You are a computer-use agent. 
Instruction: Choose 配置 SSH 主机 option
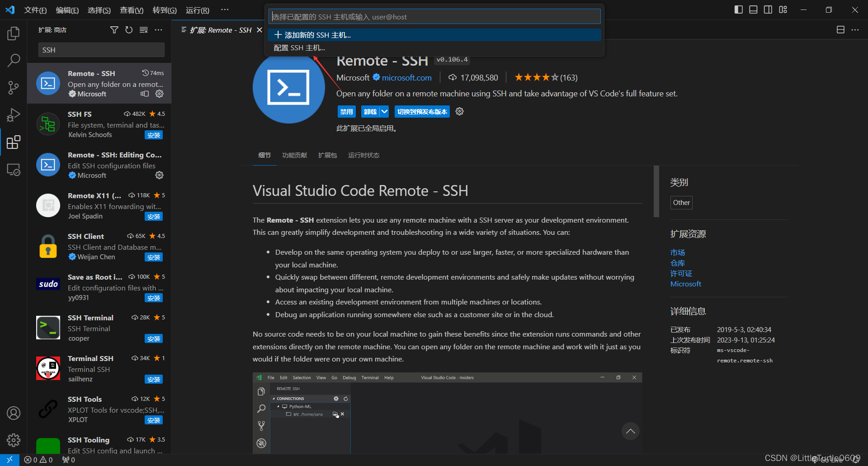click(x=434, y=48)
